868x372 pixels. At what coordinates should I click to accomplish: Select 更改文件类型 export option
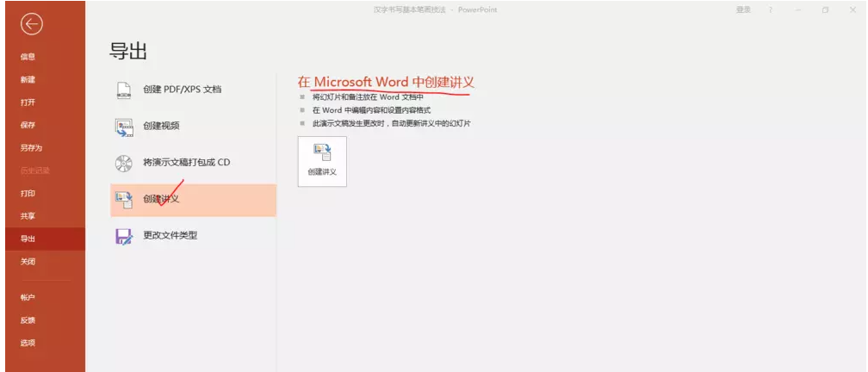pyautogui.click(x=193, y=236)
